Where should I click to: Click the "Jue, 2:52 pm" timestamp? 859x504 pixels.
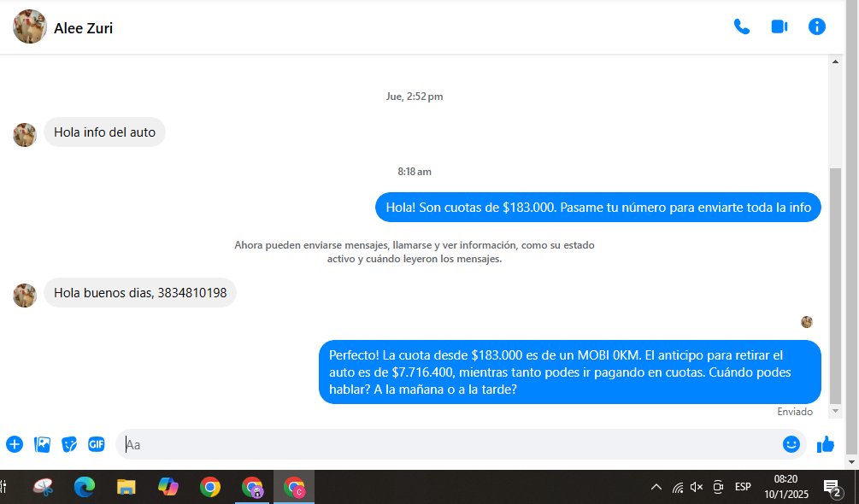(415, 97)
